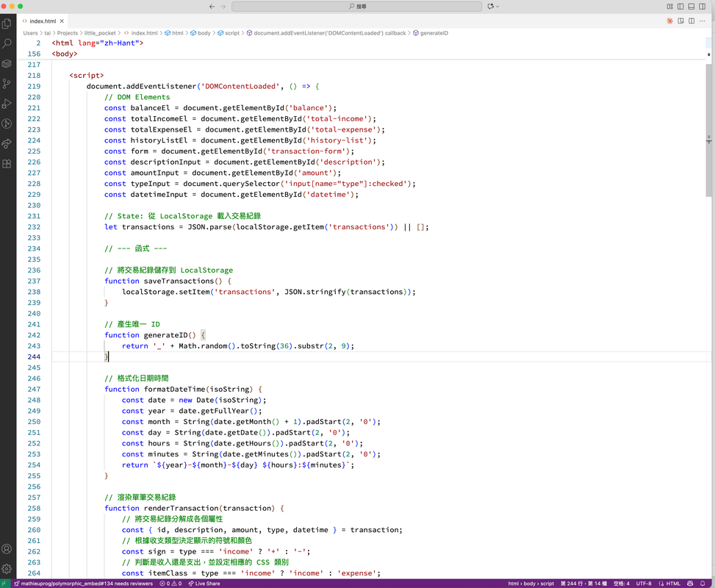Viewport: 715px width, 588px height.
Task: Open the Live Share activity bar icon
Action: click(7, 144)
